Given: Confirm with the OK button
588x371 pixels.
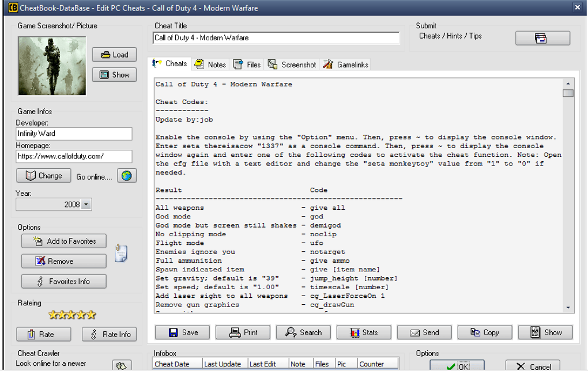Looking at the screenshot, I should point(457,366).
